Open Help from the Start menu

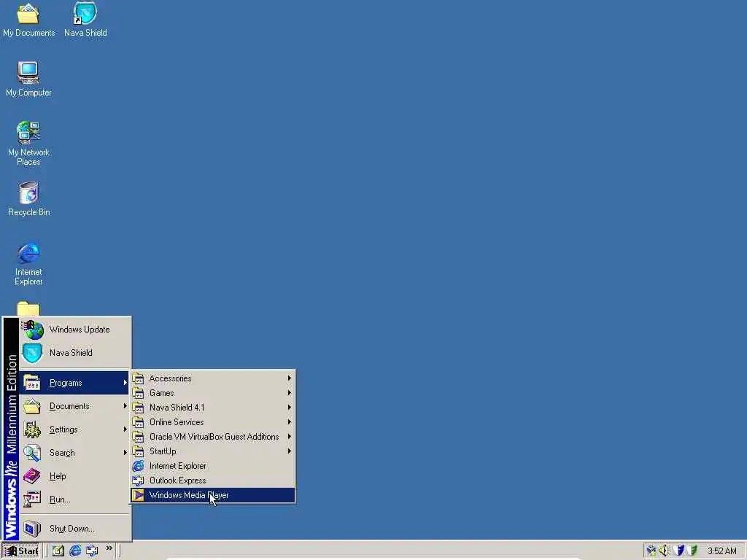coord(75,476)
